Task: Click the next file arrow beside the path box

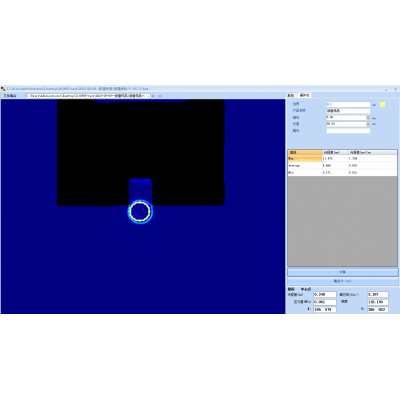Action: [160, 96]
